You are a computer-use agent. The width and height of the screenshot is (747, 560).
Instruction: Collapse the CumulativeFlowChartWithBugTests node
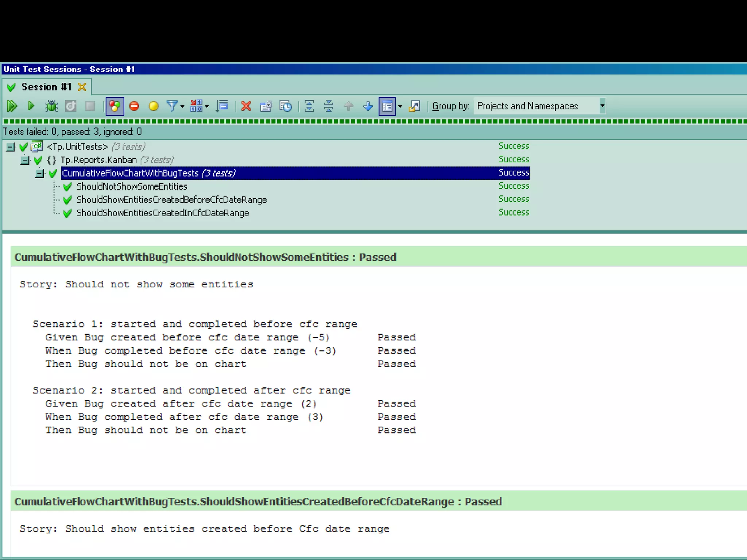pyautogui.click(x=39, y=174)
